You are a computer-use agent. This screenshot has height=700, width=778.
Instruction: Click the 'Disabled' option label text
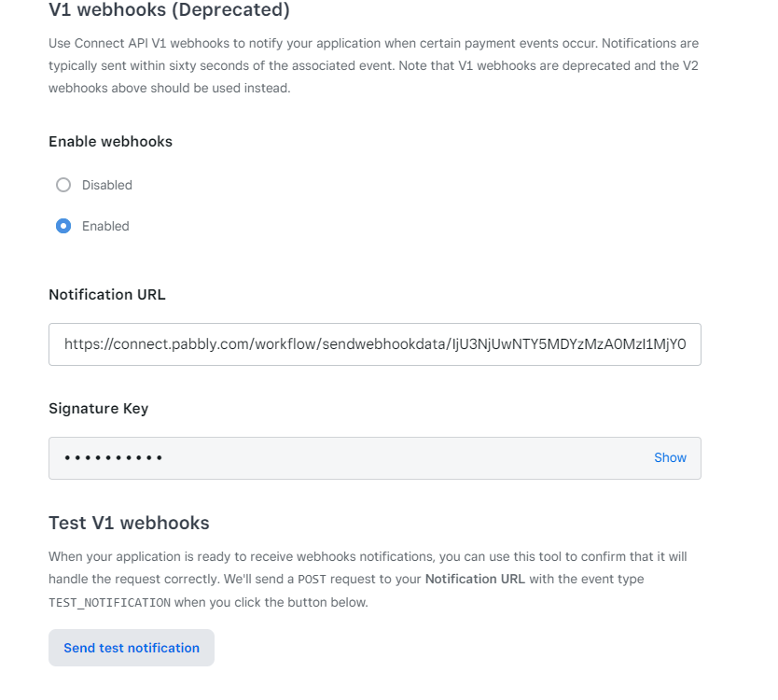[x=107, y=185]
